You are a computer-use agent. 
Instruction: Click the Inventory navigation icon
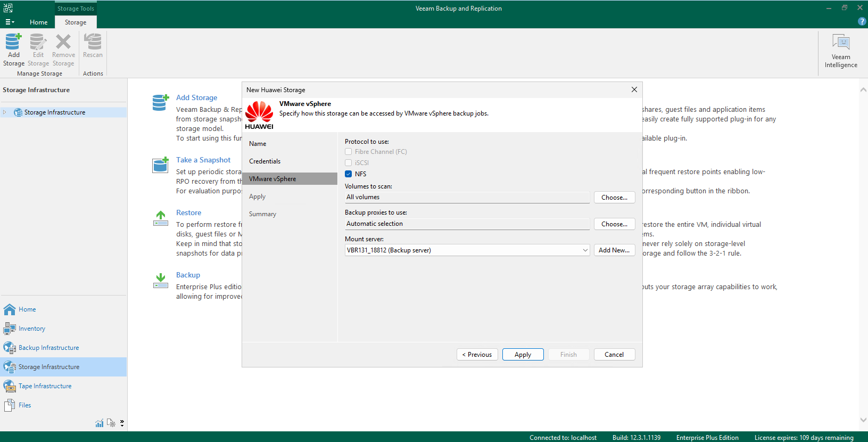[10, 329]
